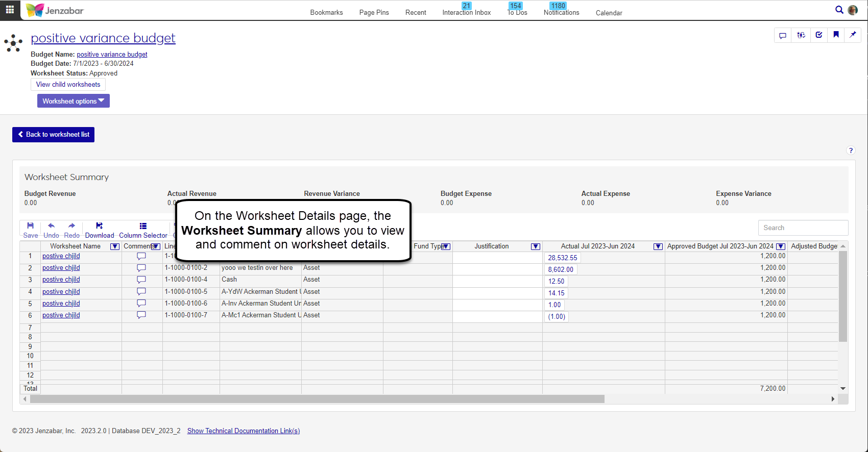Open the Actual Jul 2023-Jun 2024 column filter
Viewport: 868px width, 452px height.
658,246
